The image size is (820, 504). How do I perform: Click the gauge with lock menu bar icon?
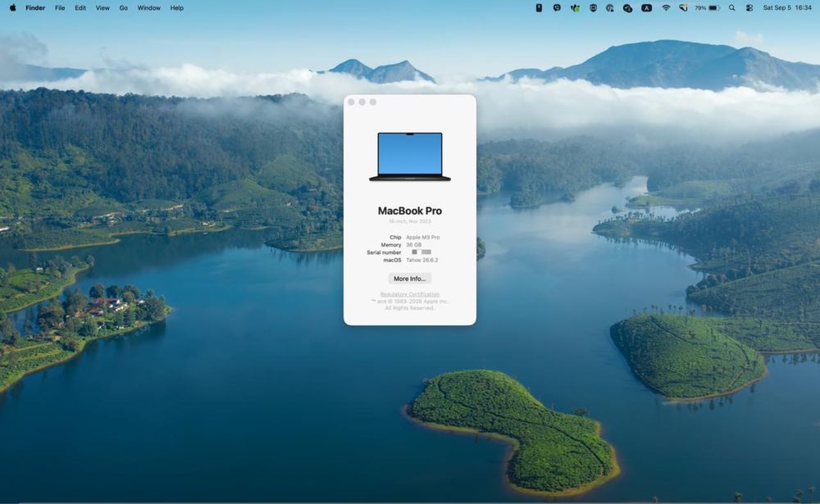610,8
